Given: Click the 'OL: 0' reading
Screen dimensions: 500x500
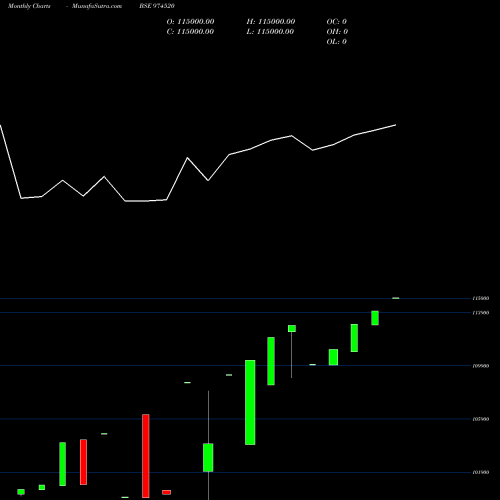Looking at the screenshot, I should click(x=337, y=42).
